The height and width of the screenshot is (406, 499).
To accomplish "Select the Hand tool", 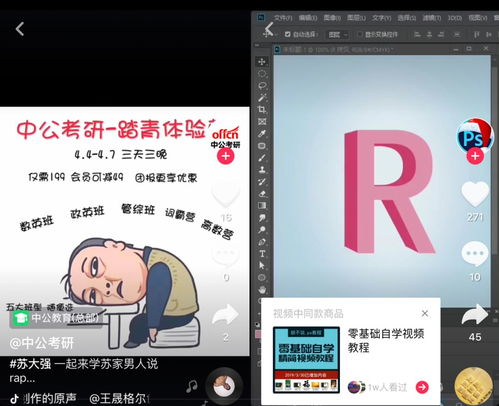I will click(x=262, y=289).
